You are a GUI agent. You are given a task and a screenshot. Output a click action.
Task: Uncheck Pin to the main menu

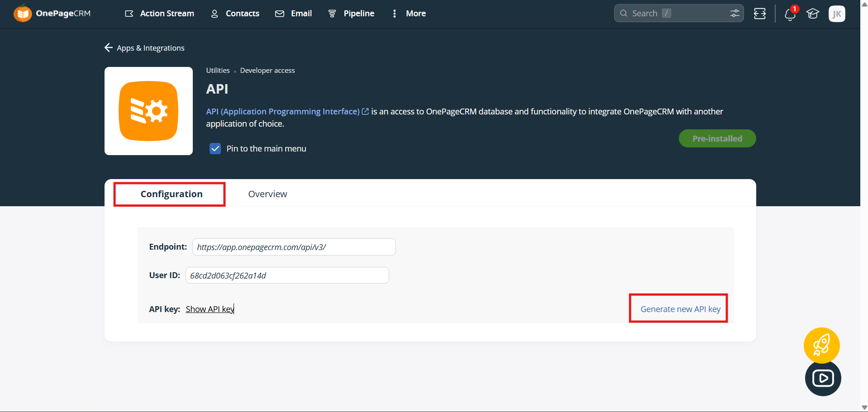click(215, 148)
